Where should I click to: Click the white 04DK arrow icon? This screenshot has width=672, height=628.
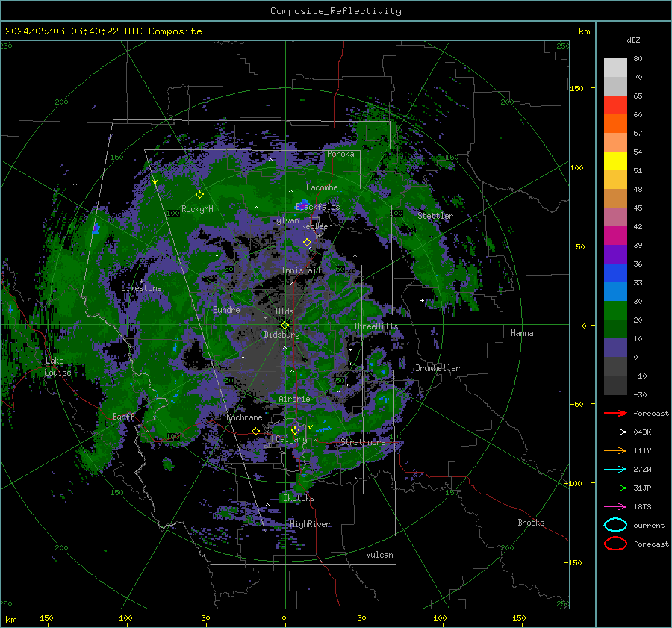[x=615, y=432]
